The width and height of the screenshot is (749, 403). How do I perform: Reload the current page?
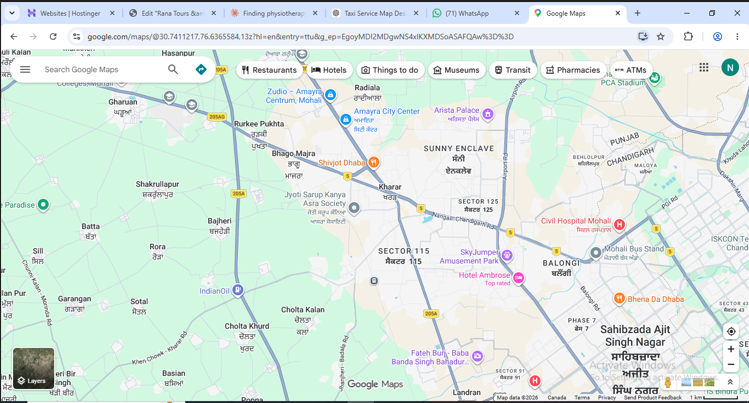pos(53,36)
